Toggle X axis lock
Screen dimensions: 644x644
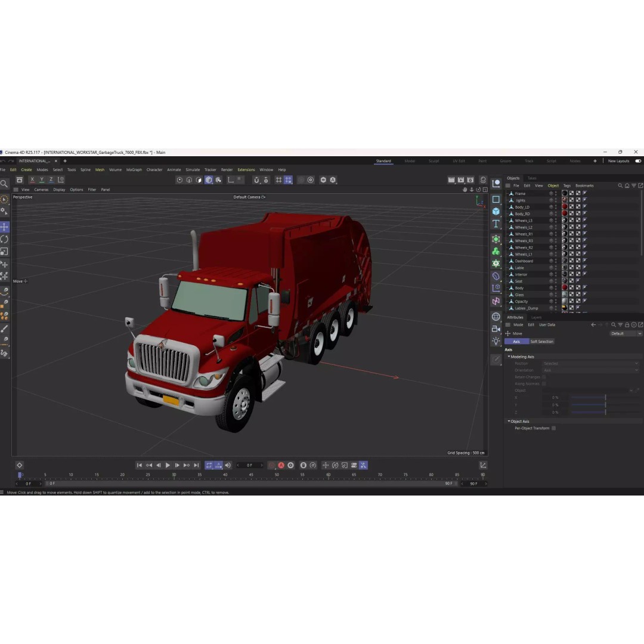(x=32, y=180)
